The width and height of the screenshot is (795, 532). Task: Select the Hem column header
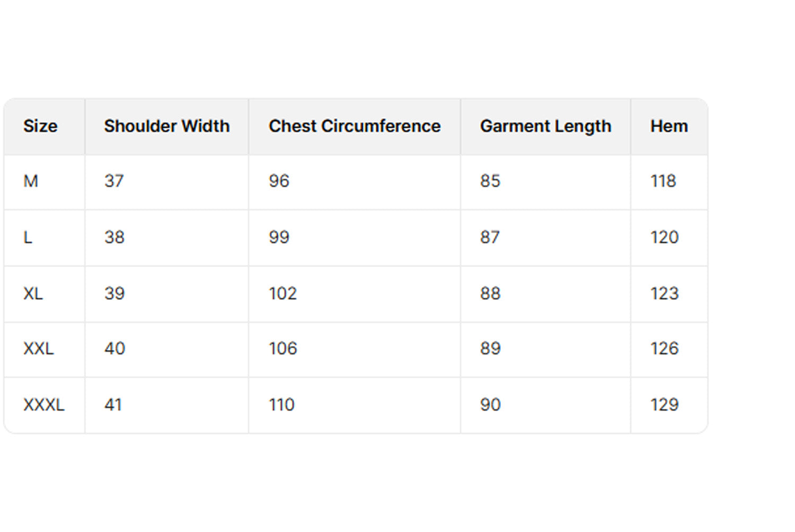pyautogui.click(x=669, y=126)
